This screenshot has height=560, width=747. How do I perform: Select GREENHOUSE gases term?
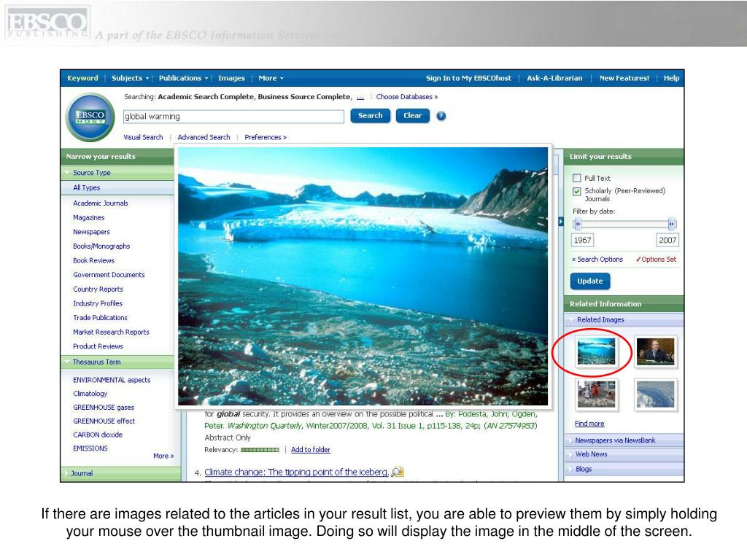[x=104, y=408]
